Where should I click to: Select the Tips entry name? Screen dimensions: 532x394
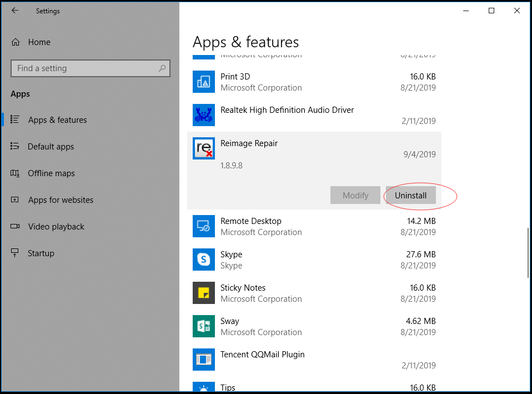[x=228, y=387]
